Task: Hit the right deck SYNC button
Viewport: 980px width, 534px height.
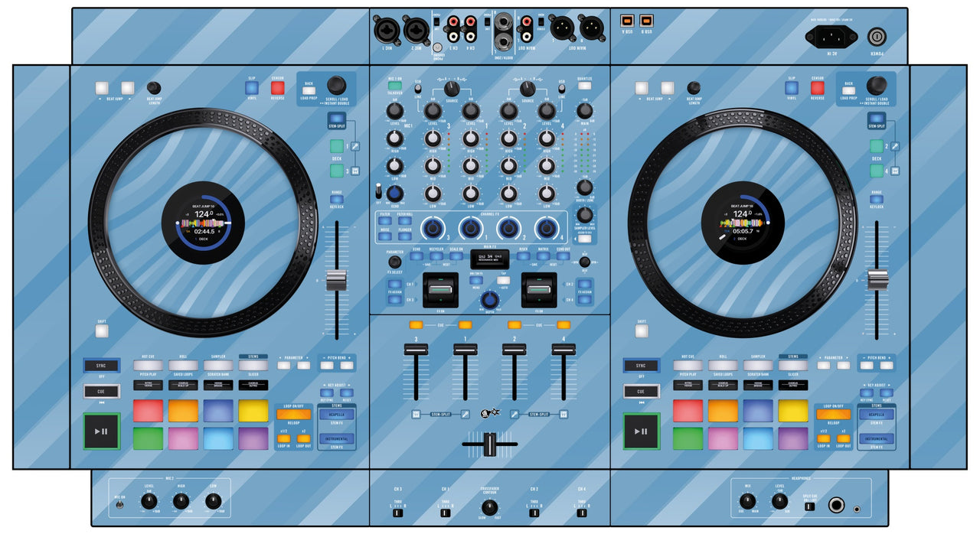Action: tap(642, 366)
